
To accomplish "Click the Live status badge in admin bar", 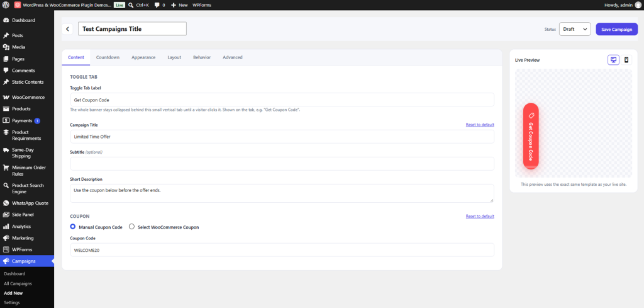I will tap(119, 5).
